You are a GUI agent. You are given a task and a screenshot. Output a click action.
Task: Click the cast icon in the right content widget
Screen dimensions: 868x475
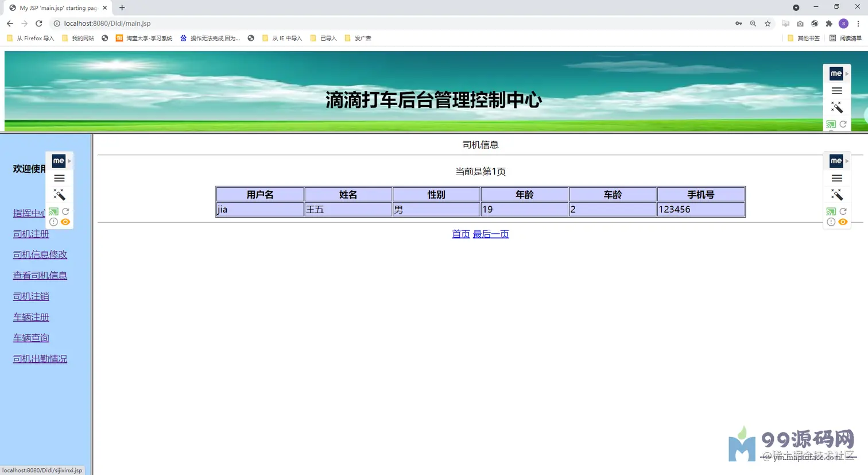[831, 211]
